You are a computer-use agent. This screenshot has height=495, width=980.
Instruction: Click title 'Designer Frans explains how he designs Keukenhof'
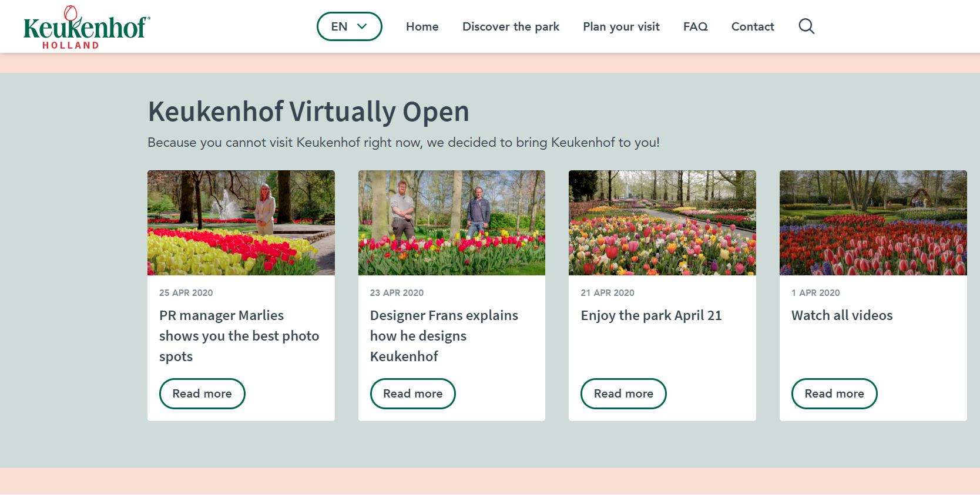[x=444, y=336]
